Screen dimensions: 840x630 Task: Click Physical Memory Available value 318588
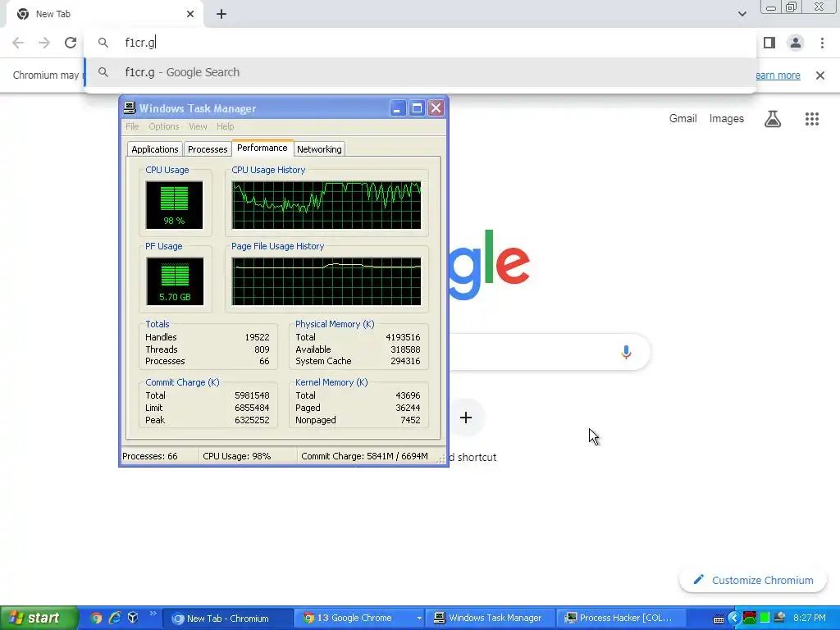point(405,349)
